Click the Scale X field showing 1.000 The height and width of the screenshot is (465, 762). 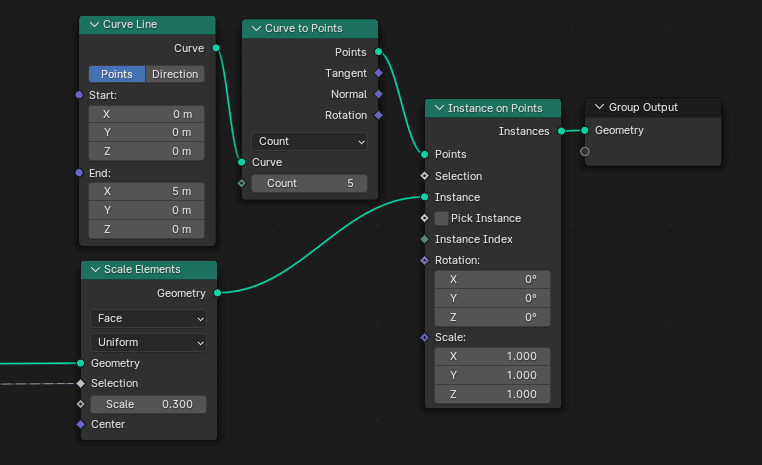pyautogui.click(x=492, y=356)
